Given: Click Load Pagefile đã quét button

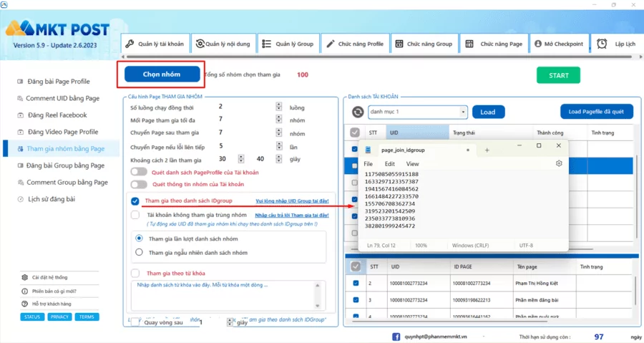Looking at the screenshot, I should pyautogui.click(x=596, y=112).
